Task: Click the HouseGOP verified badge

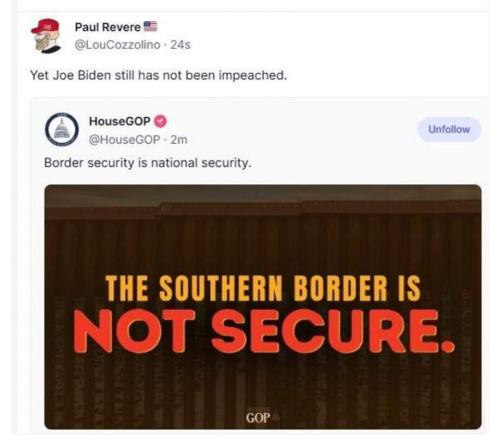Action: [x=160, y=121]
